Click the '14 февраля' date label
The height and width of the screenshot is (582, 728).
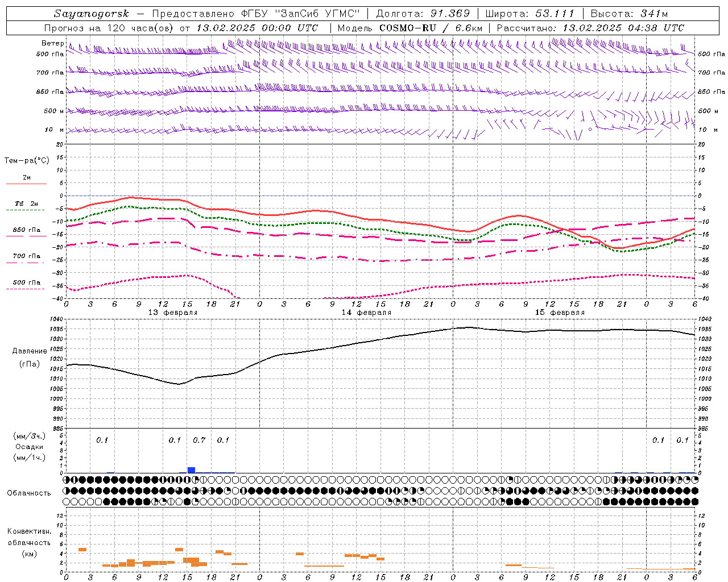[366, 313]
